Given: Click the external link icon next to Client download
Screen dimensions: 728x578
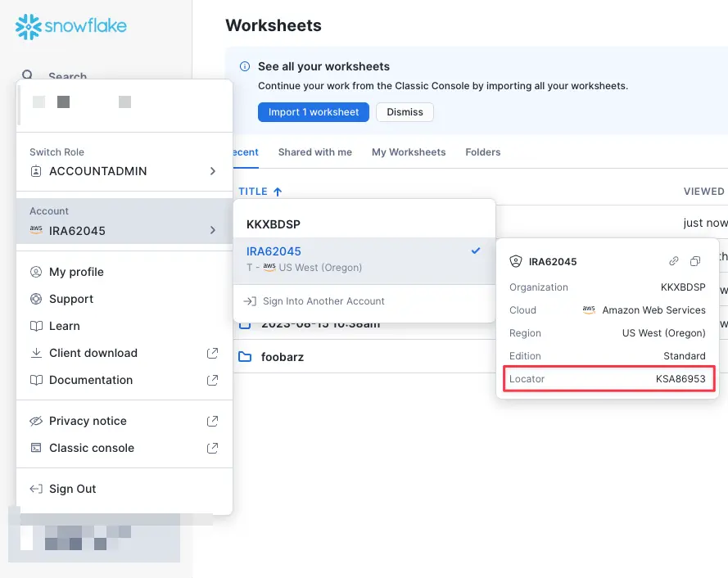Looking at the screenshot, I should (x=212, y=353).
